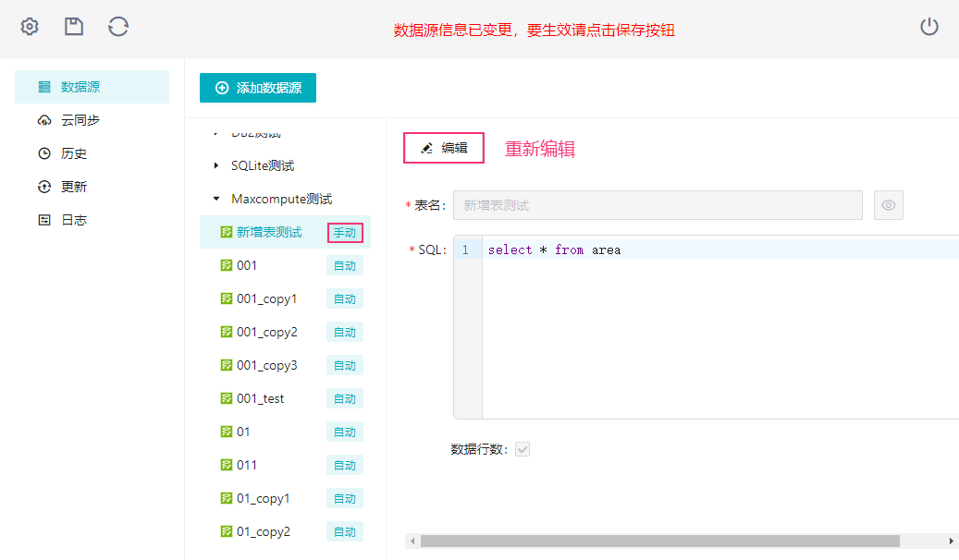Click 自动 tag beside 001_copy1
Image resolution: width=959 pixels, height=560 pixels.
[x=345, y=299]
